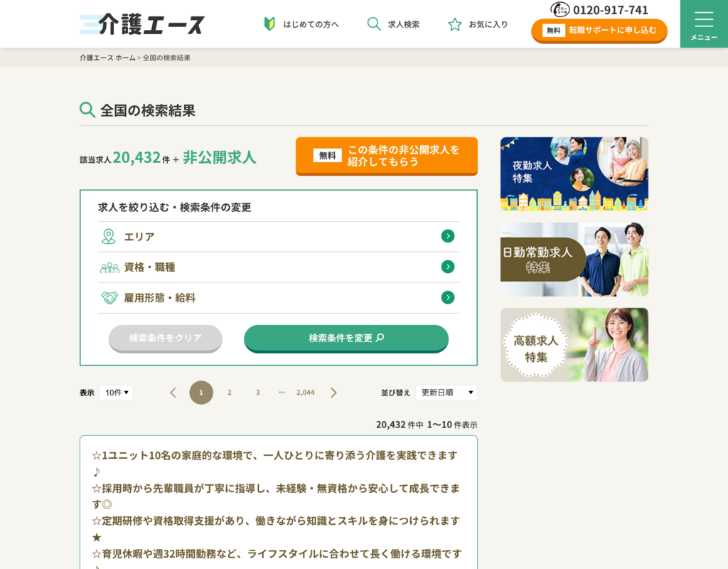Click the 全国の検索結果 page heading
The width and height of the screenshot is (728, 569).
(148, 110)
